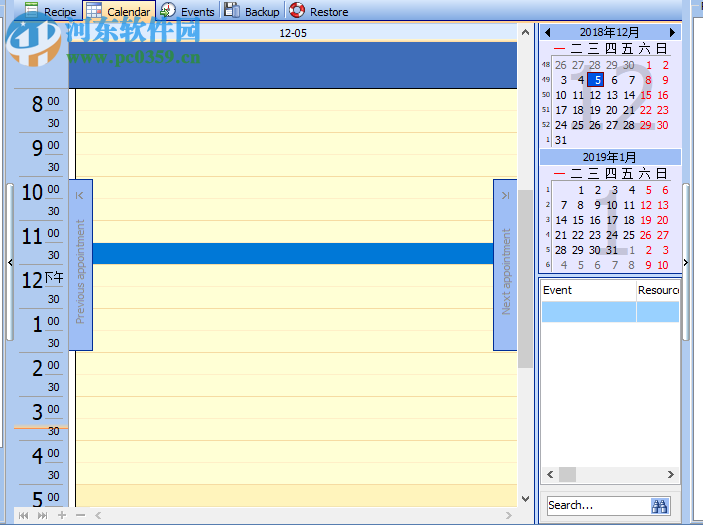This screenshot has height=526, width=703.
Task: Click the Events clock icon
Action: (168, 10)
